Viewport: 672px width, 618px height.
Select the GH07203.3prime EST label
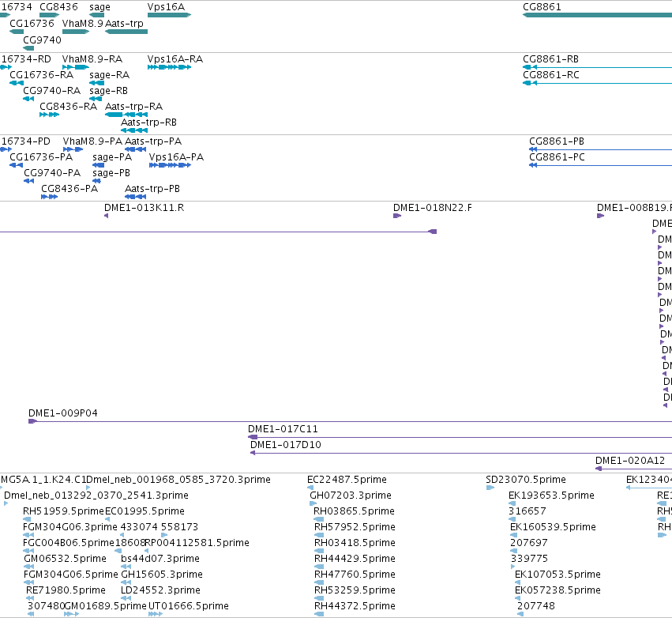coord(351,496)
